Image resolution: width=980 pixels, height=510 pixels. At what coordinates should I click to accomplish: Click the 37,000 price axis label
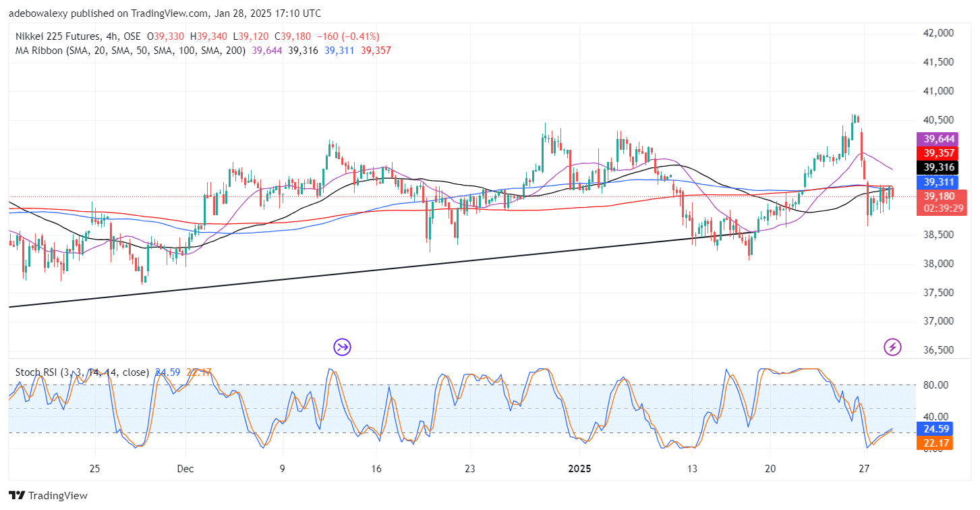(938, 322)
